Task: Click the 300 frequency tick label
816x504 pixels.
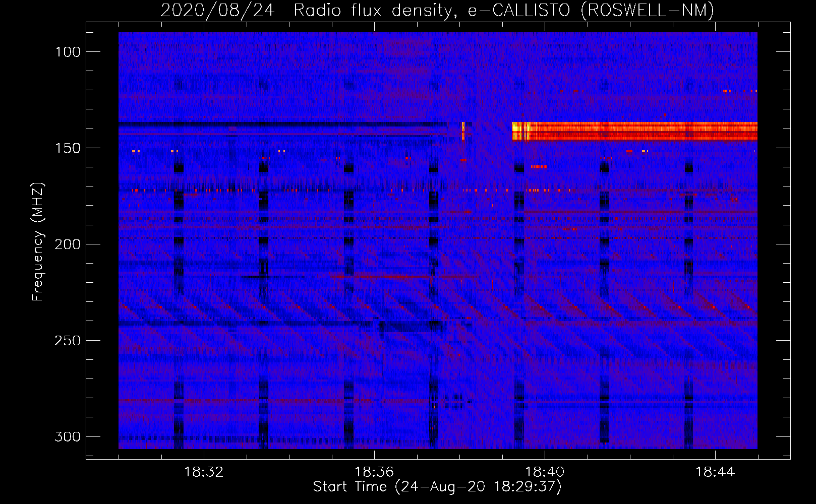Action: (67, 436)
